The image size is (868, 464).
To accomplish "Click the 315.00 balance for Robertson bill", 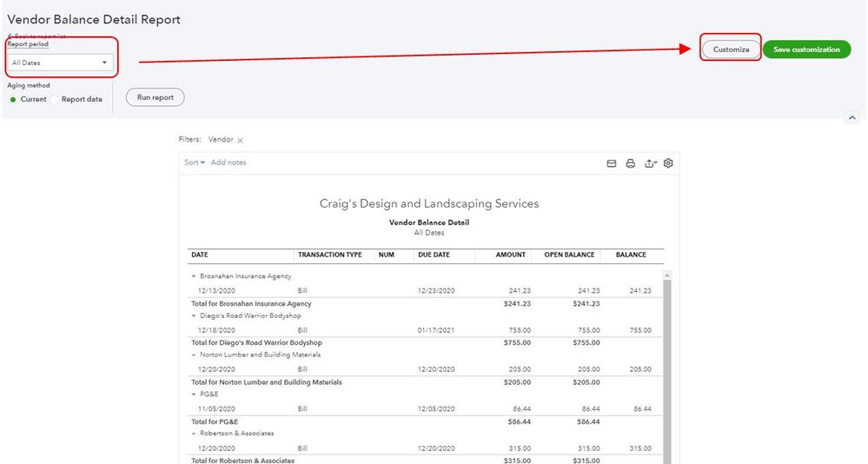I will pyautogui.click(x=640, y=448).
